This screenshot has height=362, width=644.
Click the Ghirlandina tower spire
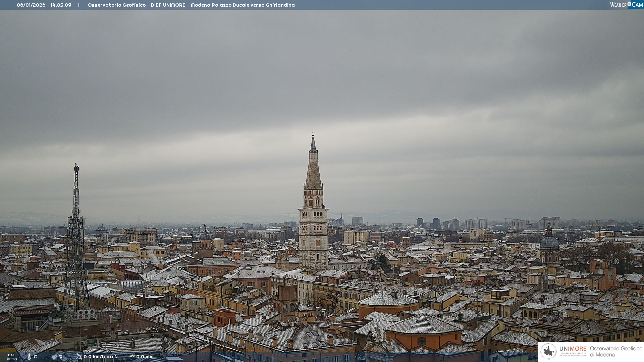(313, 168)
